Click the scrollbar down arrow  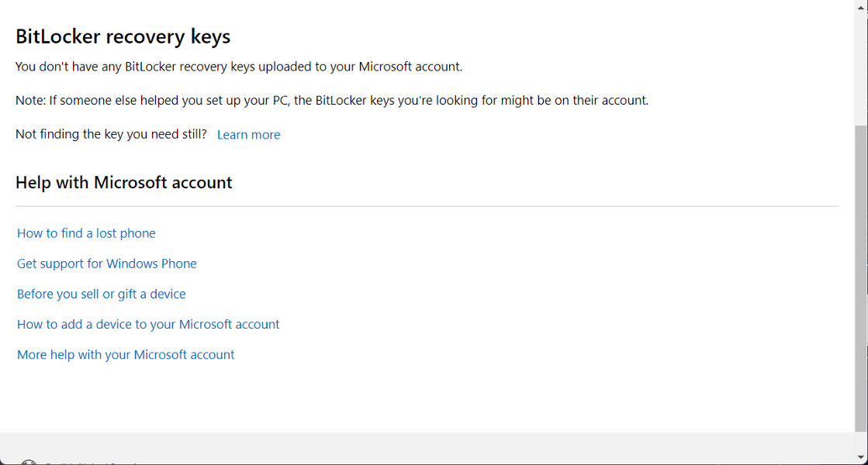(861, 459)
